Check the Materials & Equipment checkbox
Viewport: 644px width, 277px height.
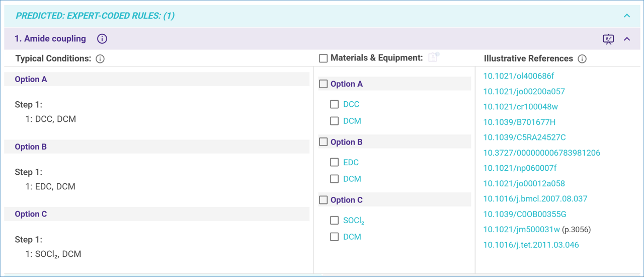(x=324, y=58)
